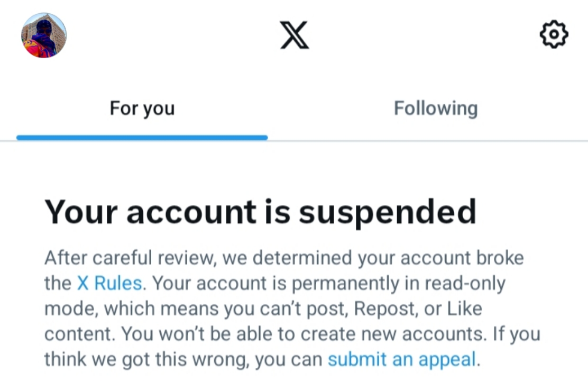Click the 'Your account is suspended' heading
Image resolution: width=588 pixels, height=381 pixels.
click(260, 212)
